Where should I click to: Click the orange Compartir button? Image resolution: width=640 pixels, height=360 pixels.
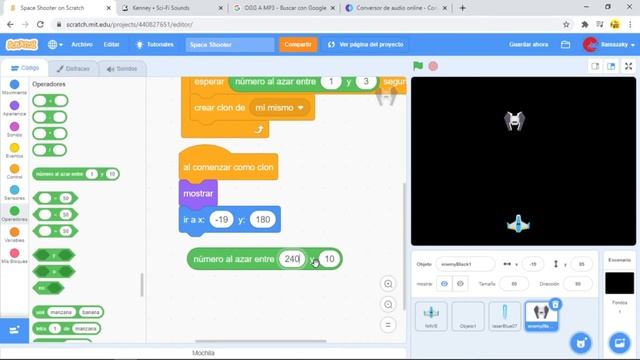click(x=298, y=44)
